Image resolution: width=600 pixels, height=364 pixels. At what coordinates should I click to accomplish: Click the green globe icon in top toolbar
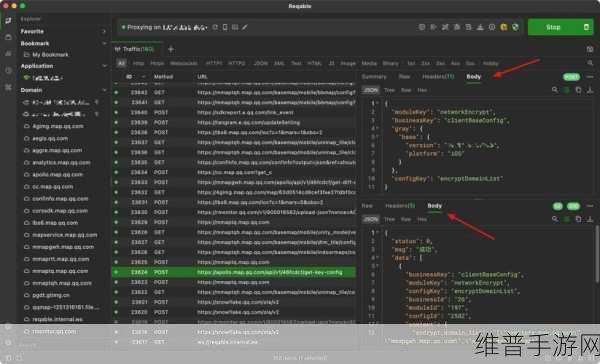[515, 27]
